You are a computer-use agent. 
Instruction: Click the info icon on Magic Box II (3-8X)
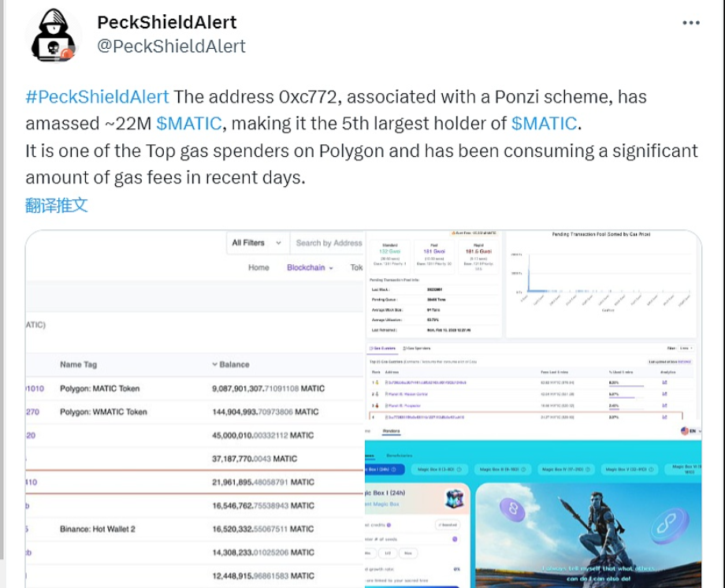[x=460, y=469]
